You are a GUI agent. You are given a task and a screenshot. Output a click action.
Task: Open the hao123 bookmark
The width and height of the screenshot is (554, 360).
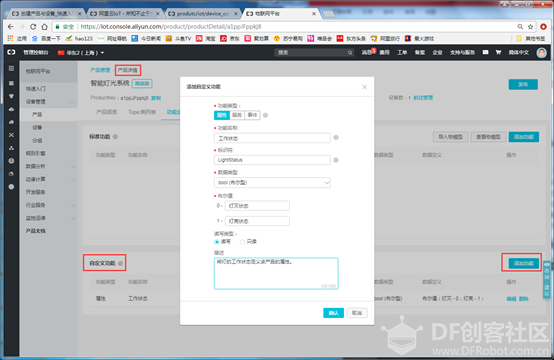[79, 38]
